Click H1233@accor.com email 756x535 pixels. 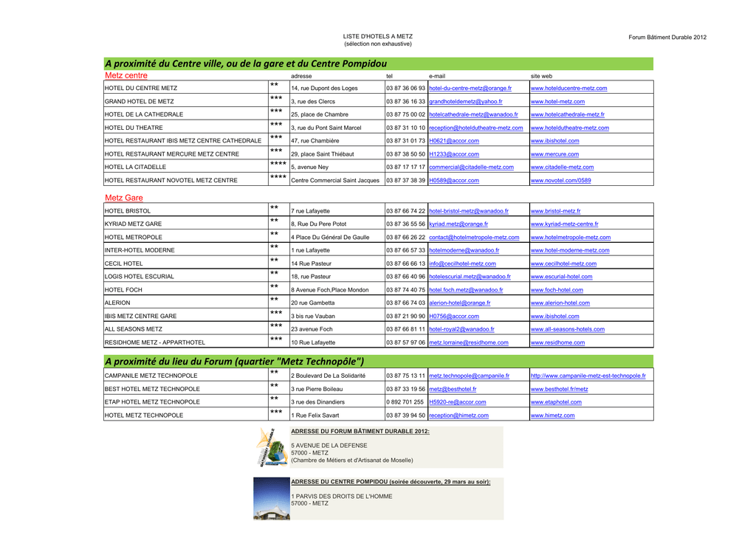[x=454, y=154]
